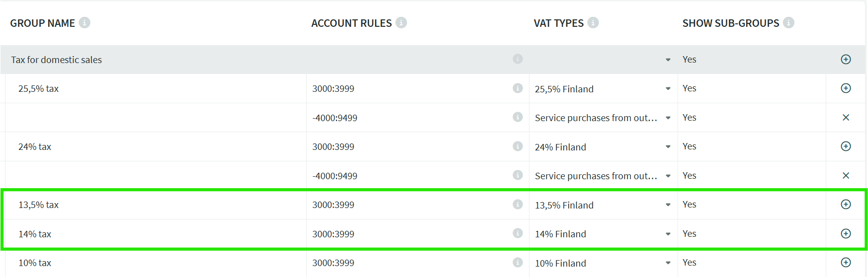Add a rule to the 13,5% tax row
The width and height of the screenshot is (868, 277).
(846, 205)
